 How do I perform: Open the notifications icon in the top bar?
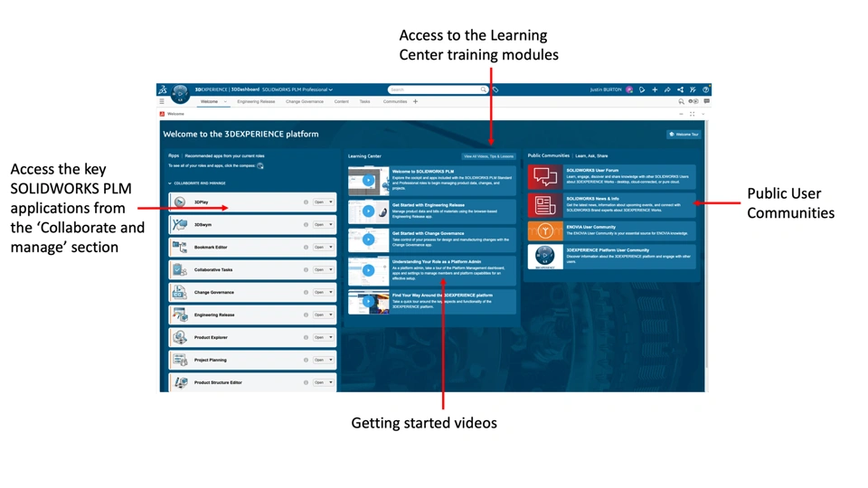tap(642, 89)
